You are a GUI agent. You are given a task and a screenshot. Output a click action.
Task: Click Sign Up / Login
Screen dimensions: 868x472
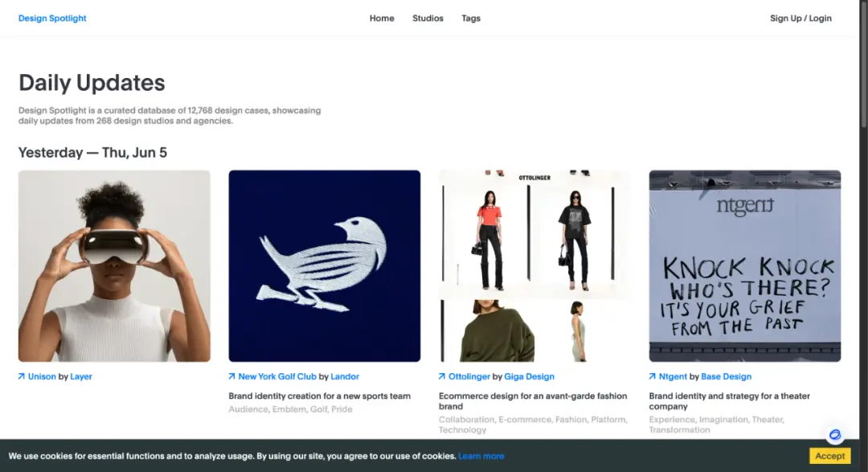coord(800,18)
